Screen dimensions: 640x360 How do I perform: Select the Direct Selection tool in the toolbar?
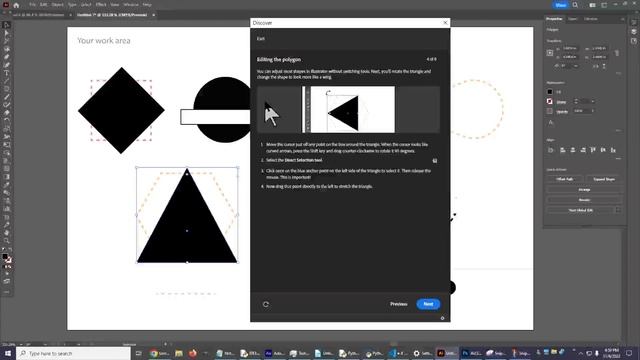point(6,33)
